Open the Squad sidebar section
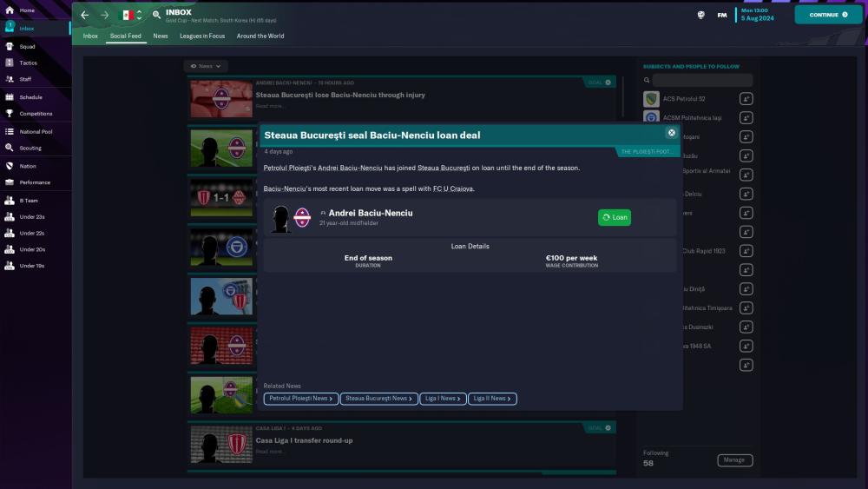 click(27, 47)
